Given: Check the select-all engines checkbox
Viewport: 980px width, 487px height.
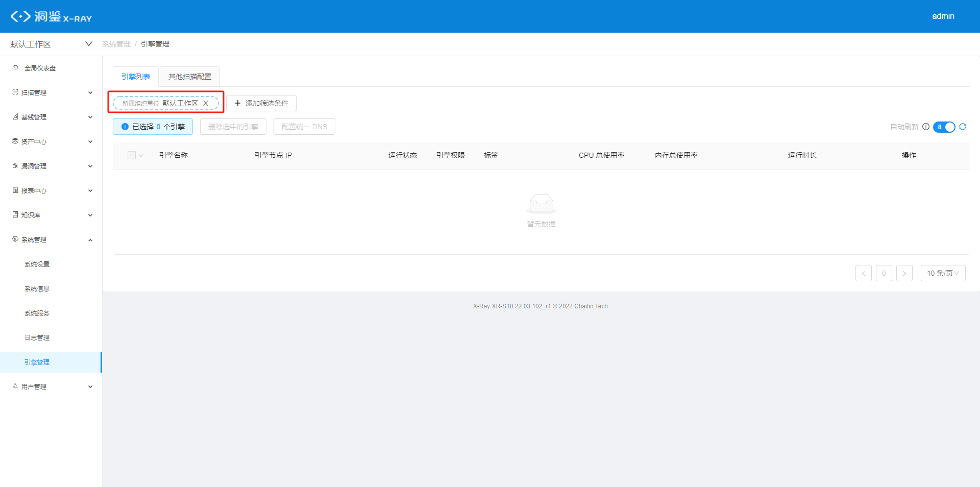Looking at the screenshot, I should tap(132, 155).
